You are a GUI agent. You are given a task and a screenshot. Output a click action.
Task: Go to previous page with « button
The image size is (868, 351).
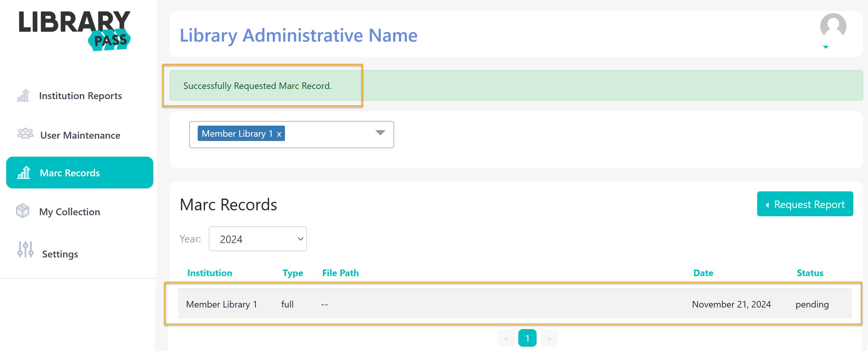[506, 338]
